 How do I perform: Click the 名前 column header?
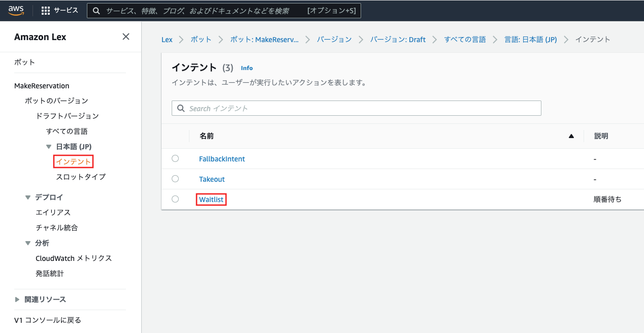[x=207, y=136]
